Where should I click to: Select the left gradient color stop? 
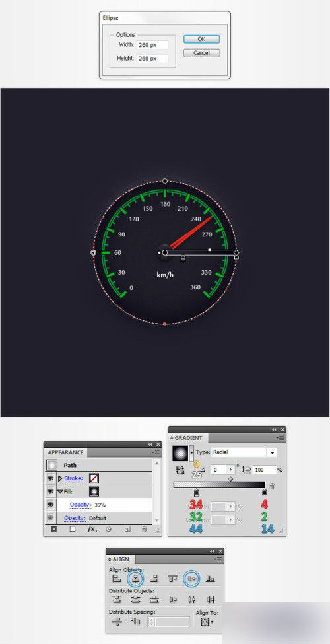197,493
